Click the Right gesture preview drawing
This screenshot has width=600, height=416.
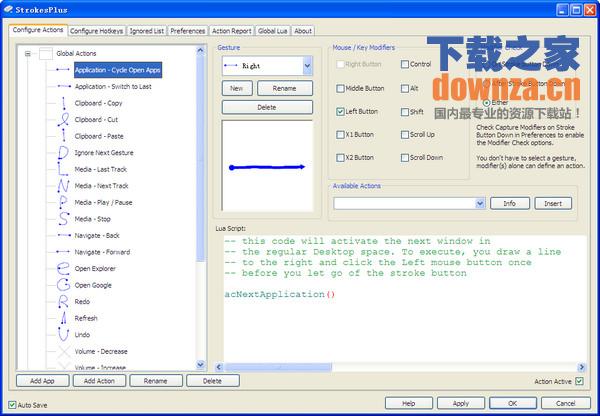(267, 167)
